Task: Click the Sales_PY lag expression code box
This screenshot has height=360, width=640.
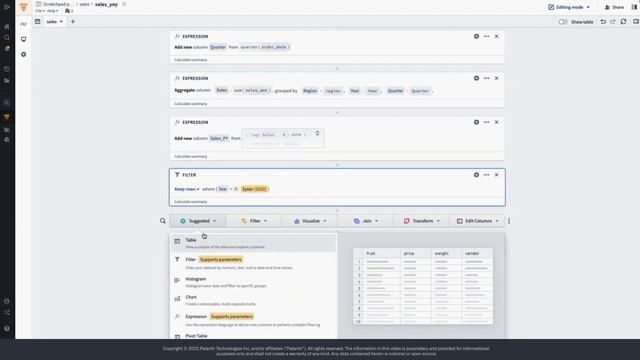Action: [283, 138]
